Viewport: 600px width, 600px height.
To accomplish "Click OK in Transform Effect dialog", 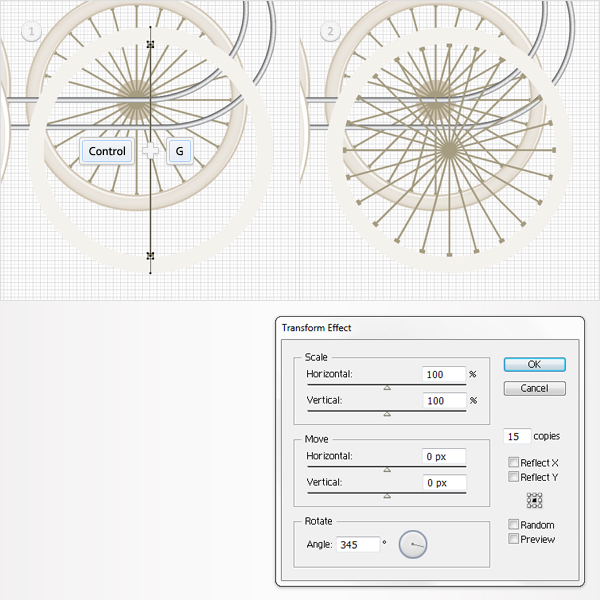I will pyautogui.click(x=534, y=364).
